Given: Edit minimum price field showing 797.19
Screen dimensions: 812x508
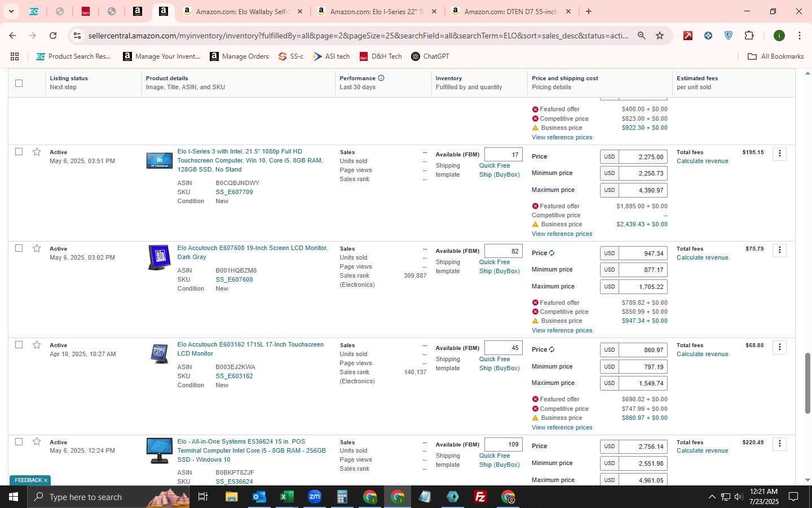Looking at the screenshot, I should coord(642,367).
